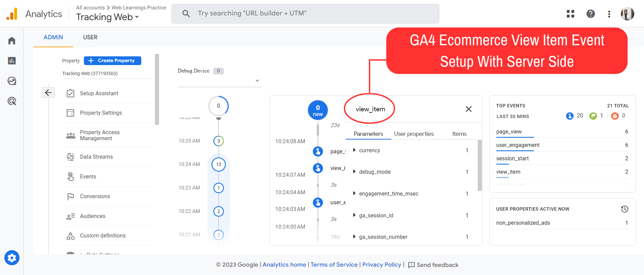Click the Events touch icon
Screen dimensions: 644x275
(x=70, y=176)
